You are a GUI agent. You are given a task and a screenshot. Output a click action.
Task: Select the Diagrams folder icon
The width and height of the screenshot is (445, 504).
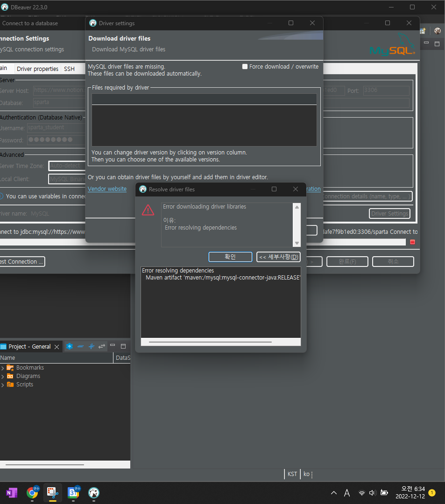click(10, 376)
